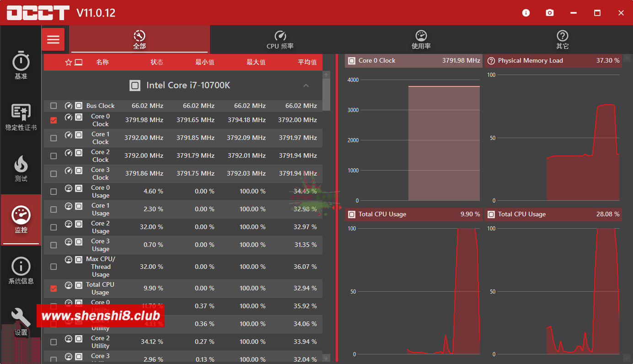Viewport: 633px width, 364px height.
Task: Click the Core 2 Utility row name
Action: click(101, 342)
